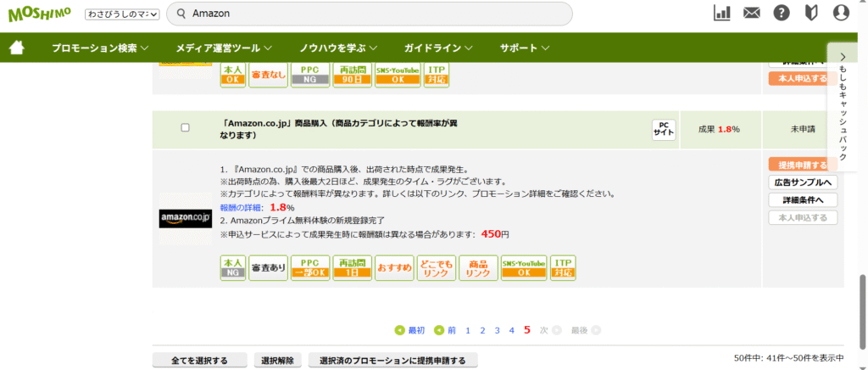
Task: Open the beginner guide shield icon
Action: tap(811, 14)
